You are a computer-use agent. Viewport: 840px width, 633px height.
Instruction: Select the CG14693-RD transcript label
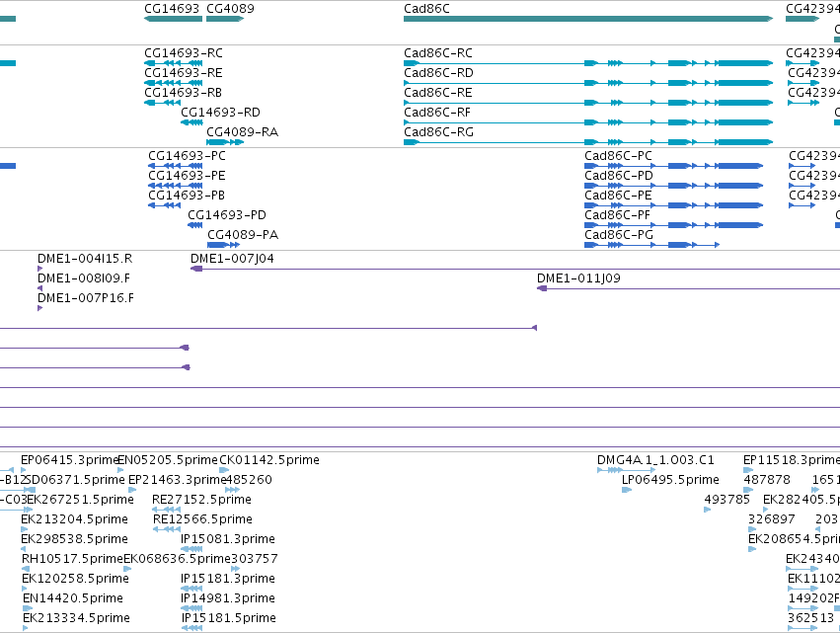[x=221, y=113]
